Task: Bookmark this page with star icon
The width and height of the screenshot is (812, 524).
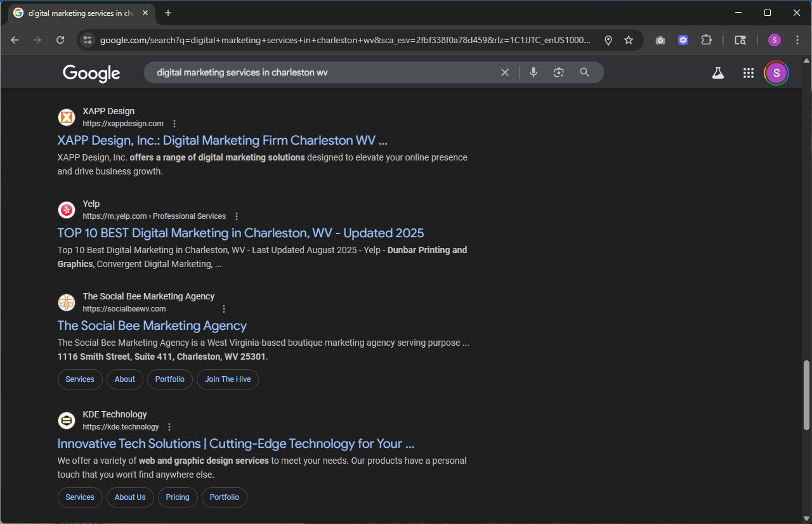Action: click(x=629, y=40)
